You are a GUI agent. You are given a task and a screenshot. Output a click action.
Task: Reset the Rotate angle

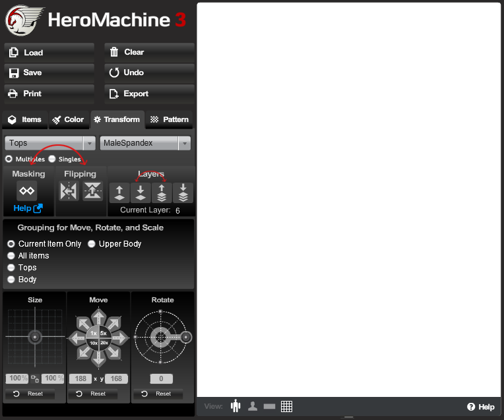158,394
